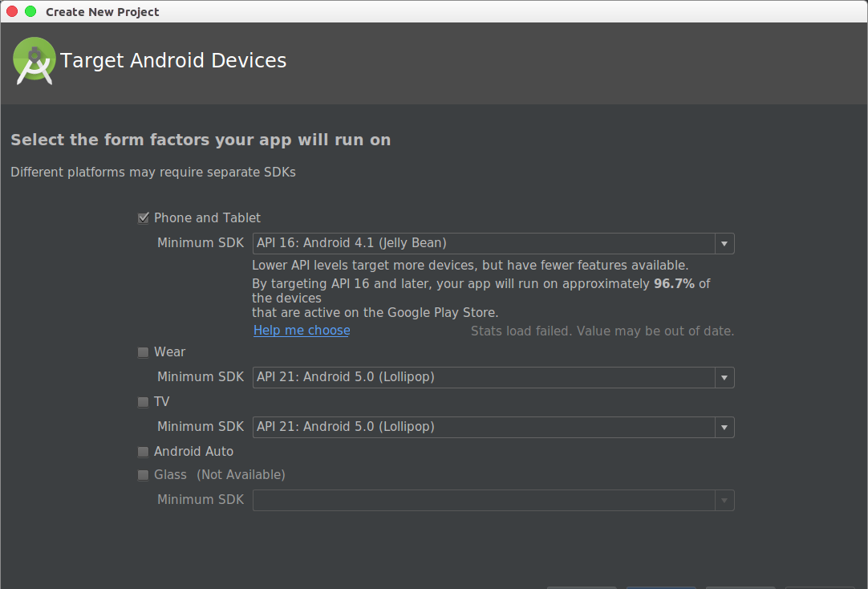Tick the TV form factor checkbox
This screenshot has height=589, width=868.
point(144,402)
